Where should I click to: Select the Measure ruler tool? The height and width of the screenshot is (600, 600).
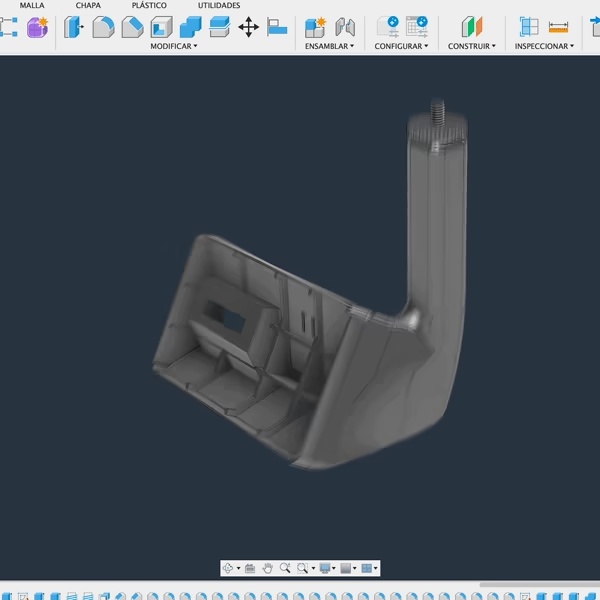pyautogui.click(x=558, y=27)
